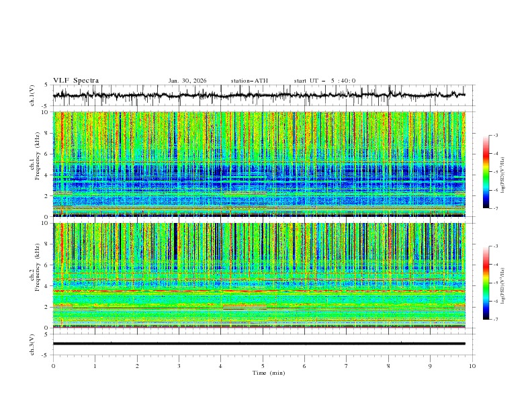Click tick label "8" on the Time axis

[x=388, y=366]
